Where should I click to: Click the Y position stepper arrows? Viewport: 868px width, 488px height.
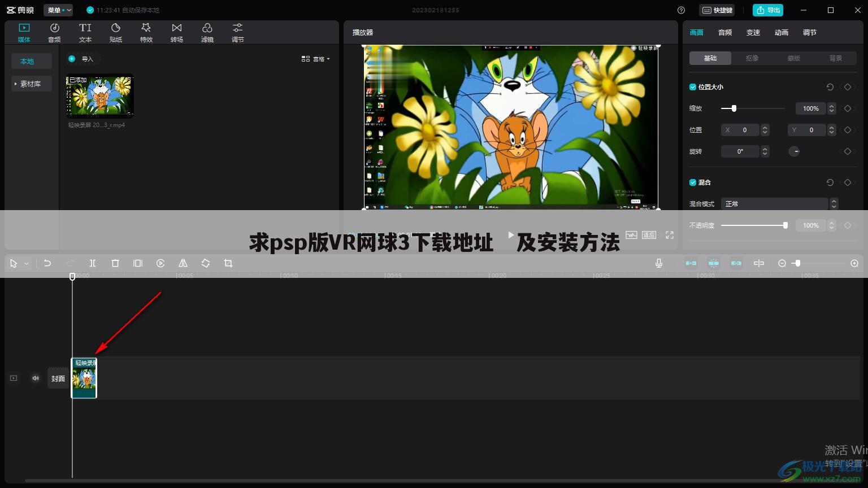tap(831, 130)
